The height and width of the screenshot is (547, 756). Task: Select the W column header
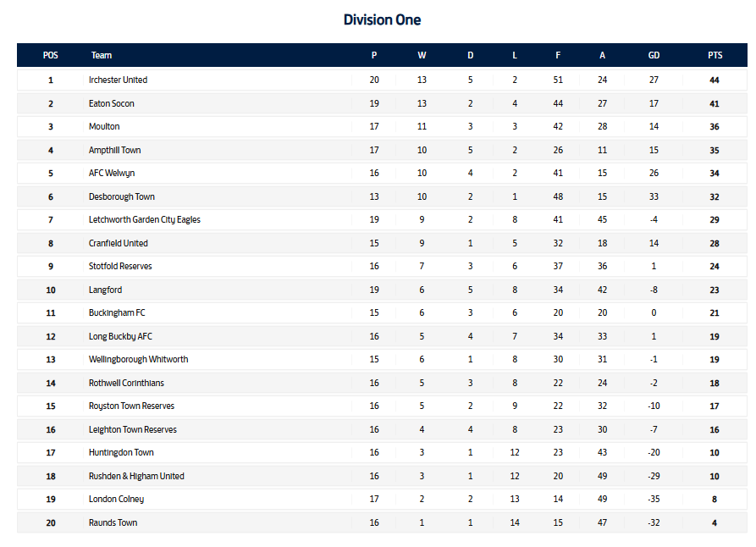(x=422, y=56)
